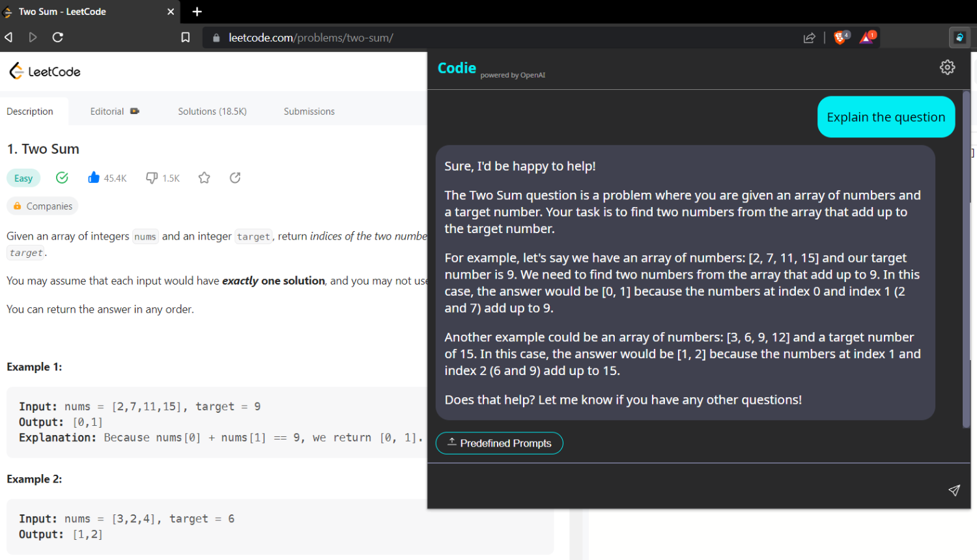Image resolution: width=977 pixels, height=560 pixels.
Task: Click 'Sure, I'd be happy to help!' text
Action: [520, 166]
